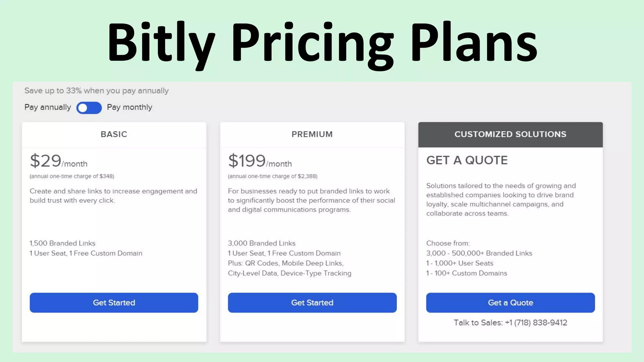Toggle the annual/monthly billing switch

click(x=89, y=108)
